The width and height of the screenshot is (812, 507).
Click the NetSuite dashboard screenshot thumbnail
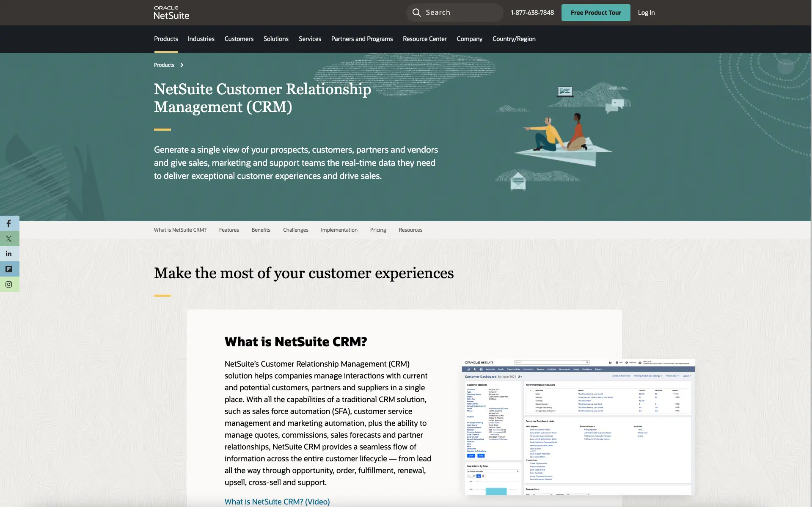[578, 427]
